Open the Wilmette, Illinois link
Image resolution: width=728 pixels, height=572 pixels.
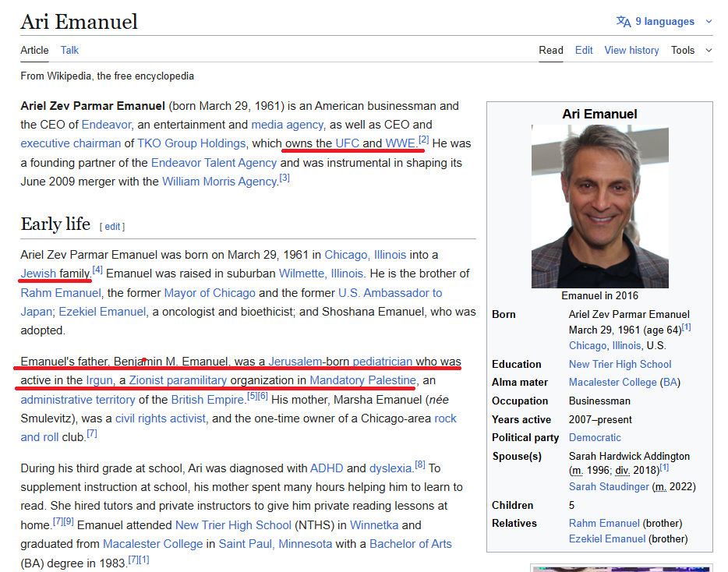[x=321, y=274]
